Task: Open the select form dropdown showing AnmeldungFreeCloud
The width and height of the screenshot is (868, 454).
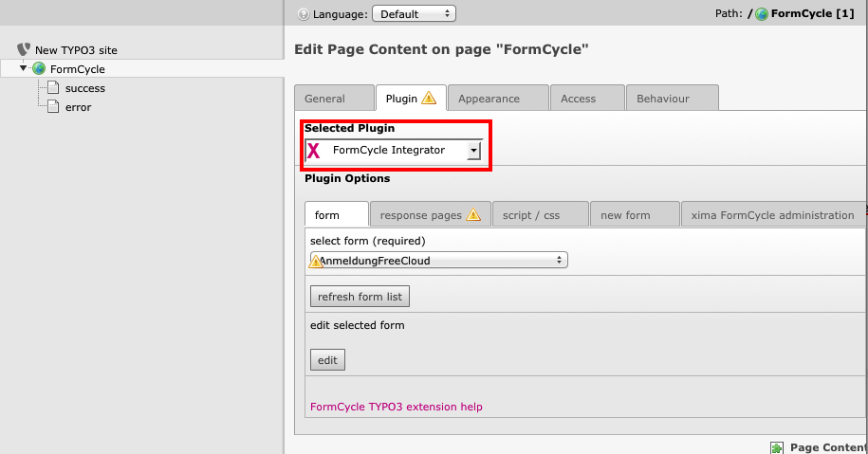Action: coord(439,260)
